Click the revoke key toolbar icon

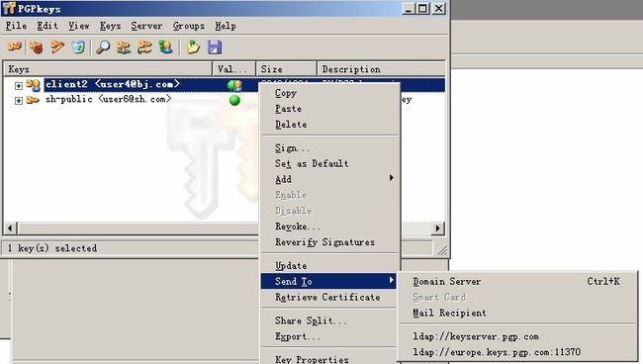(37, 47)
